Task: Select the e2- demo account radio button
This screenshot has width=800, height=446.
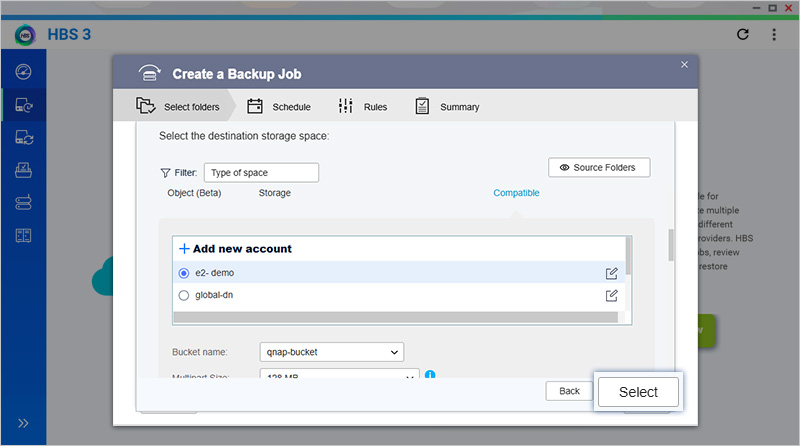Action: 184,273
